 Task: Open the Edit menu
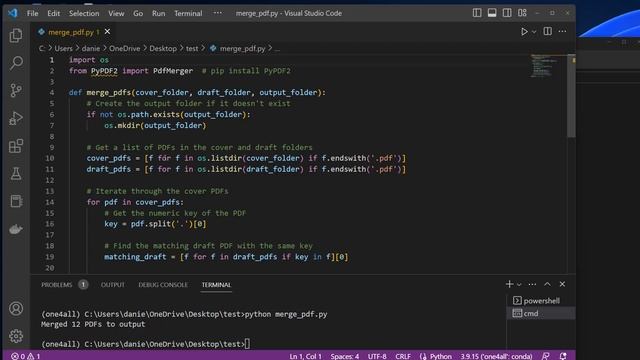(53, 13)
